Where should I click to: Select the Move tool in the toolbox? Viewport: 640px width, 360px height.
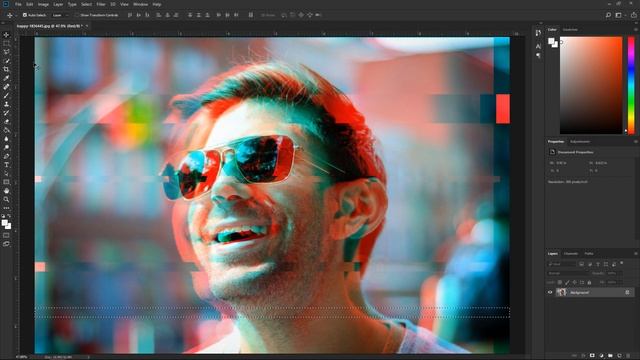6,35
